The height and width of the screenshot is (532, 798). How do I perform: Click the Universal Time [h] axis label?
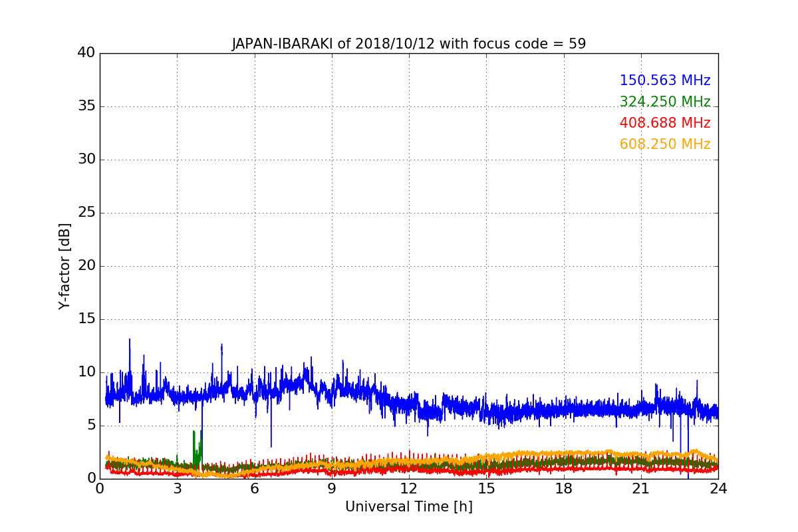[x=408, y=507]
